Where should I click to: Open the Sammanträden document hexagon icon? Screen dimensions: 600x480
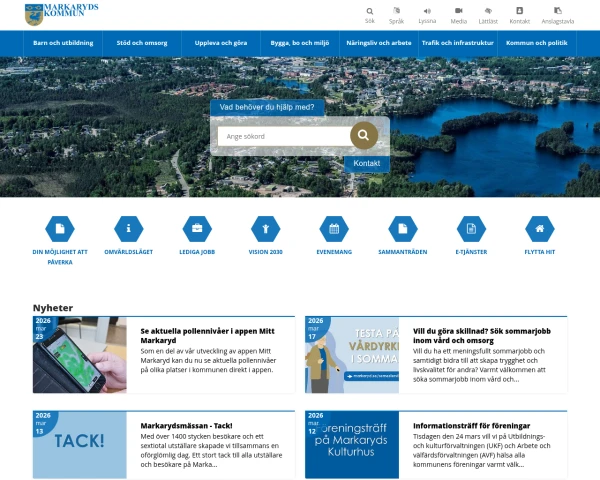pos(403,229)
